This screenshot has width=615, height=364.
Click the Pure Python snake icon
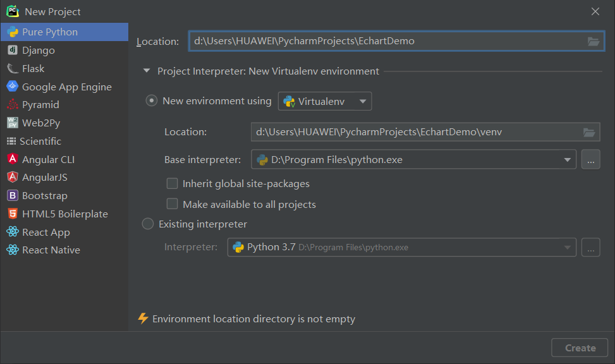click(x=13, y=32)
